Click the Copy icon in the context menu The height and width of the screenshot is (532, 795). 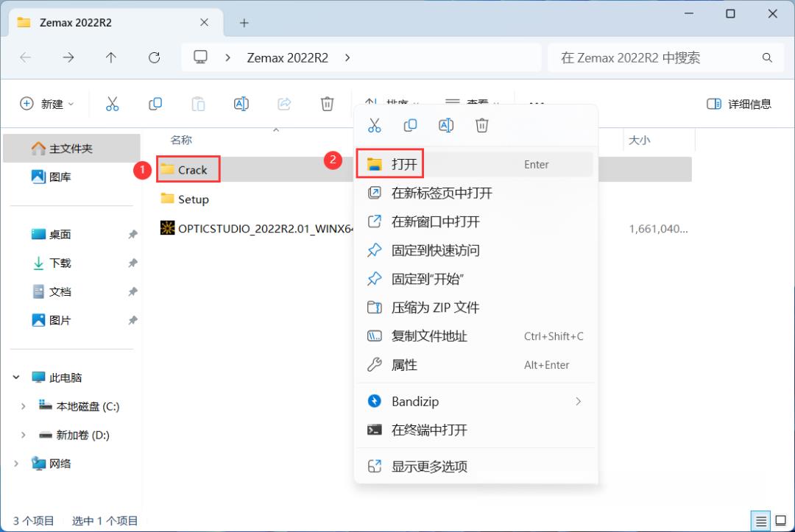pyautogui.click(x=410, y=125)
